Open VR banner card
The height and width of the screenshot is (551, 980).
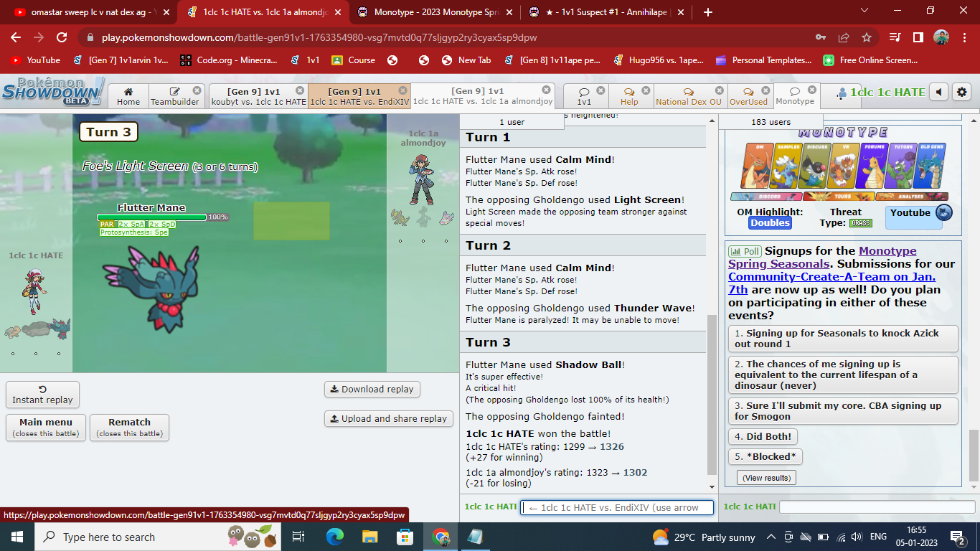[x=844, y=165]
